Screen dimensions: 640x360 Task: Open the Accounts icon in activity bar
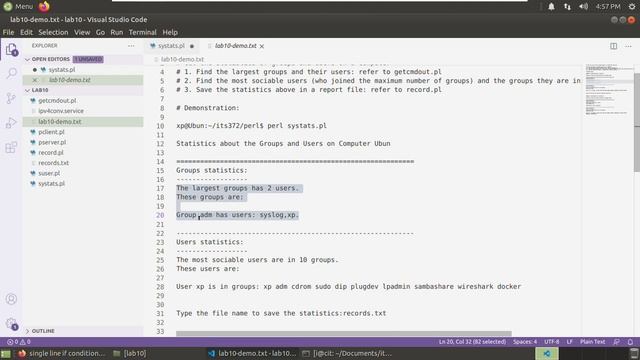[x=11, y=299]
